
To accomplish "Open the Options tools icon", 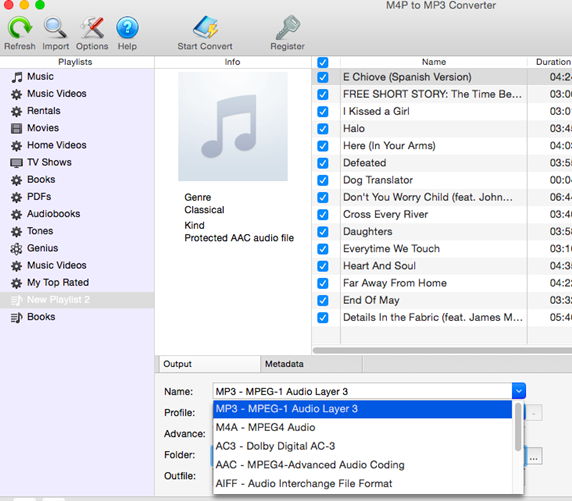I will 92,27.
